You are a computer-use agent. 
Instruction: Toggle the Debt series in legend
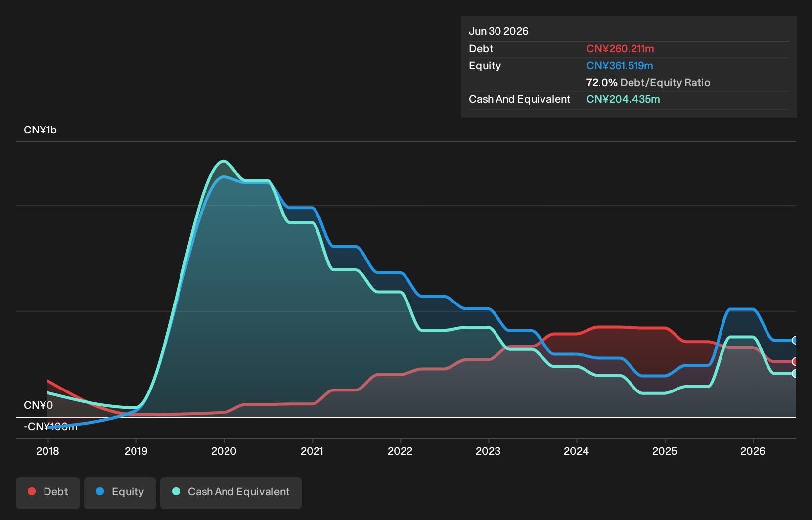[x=48, y=493]
